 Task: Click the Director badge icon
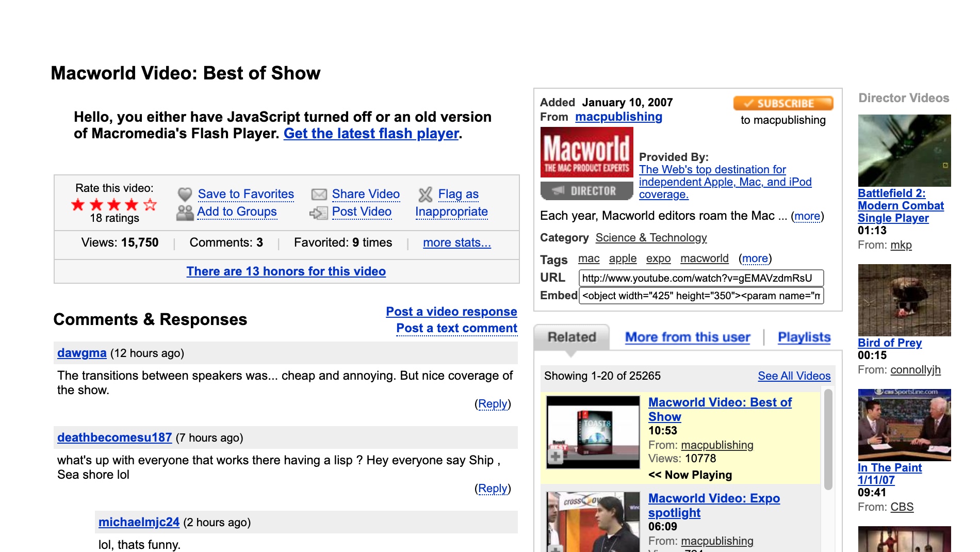pos(585,190)
